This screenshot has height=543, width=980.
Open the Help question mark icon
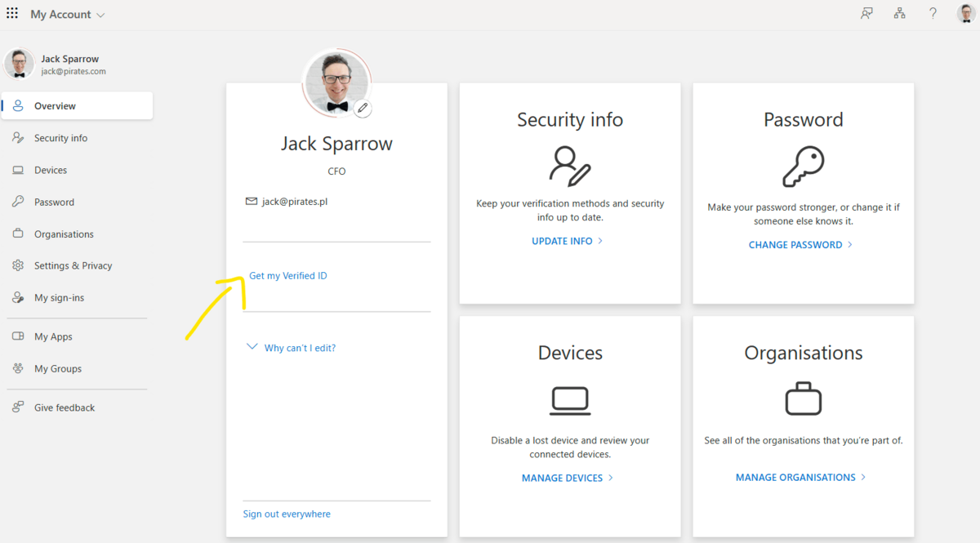(933, 13)
